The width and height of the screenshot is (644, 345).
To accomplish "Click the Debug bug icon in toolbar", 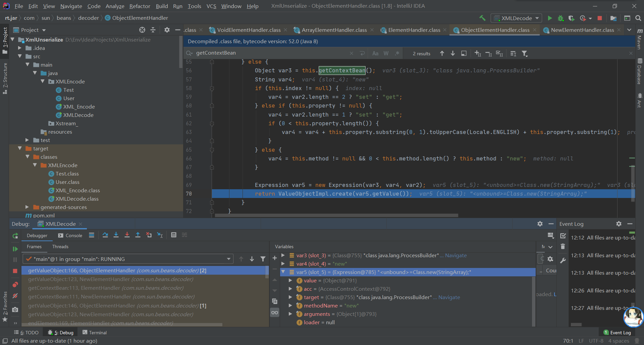I will click(560, 18).
